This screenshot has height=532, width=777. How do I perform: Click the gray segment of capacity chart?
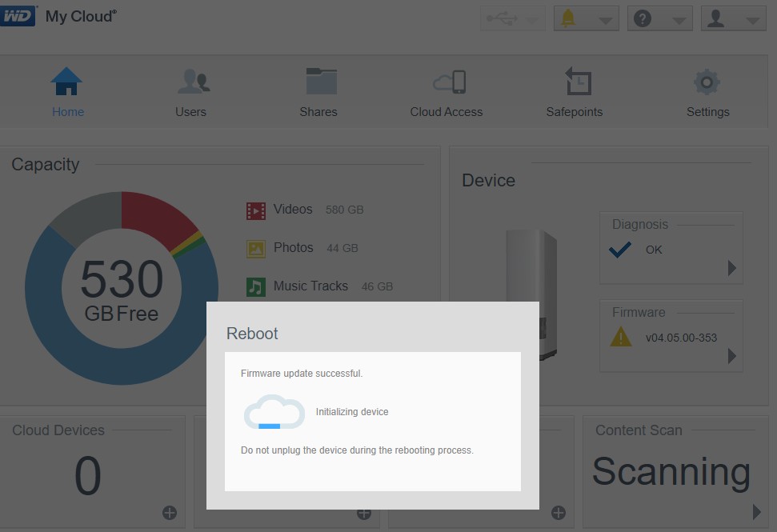click(90, 215)
